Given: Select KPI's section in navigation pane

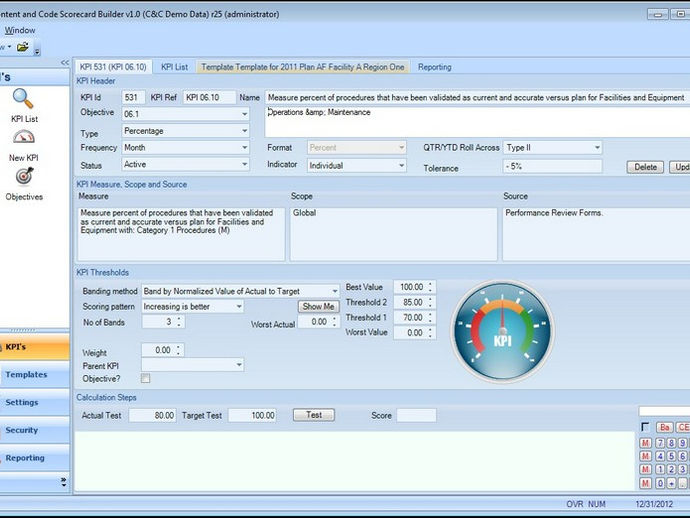Looking at the screenshot, I should [x=34, y=347].
